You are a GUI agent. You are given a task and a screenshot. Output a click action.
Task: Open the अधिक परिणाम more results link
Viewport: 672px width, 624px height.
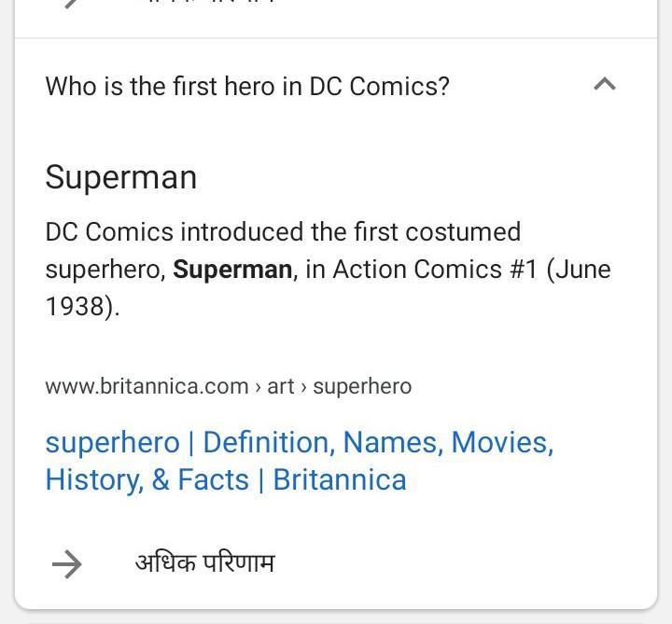[204, 563]
